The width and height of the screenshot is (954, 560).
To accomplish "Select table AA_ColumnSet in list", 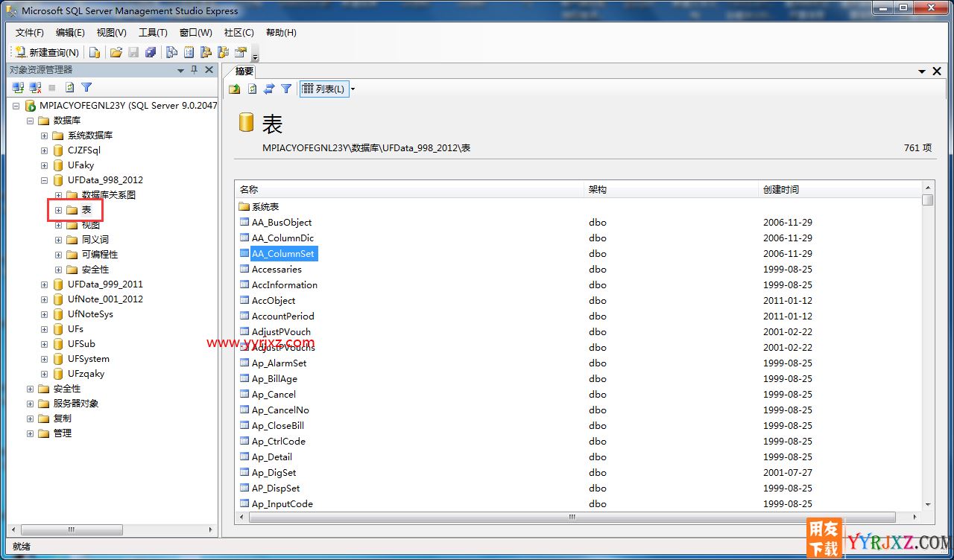I will [x=283, y=254].
